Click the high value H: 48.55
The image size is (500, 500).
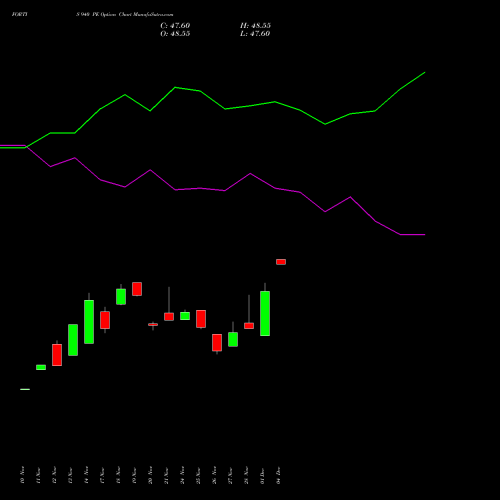[x=255, y=26]
